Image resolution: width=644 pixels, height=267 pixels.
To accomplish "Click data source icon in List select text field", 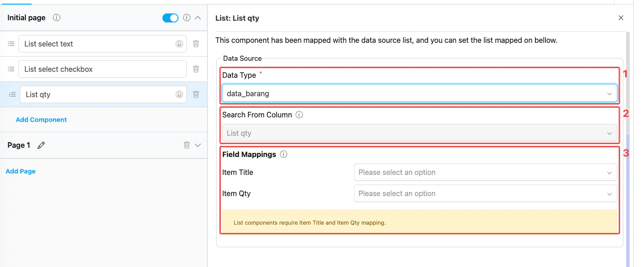I will (179, 44).
